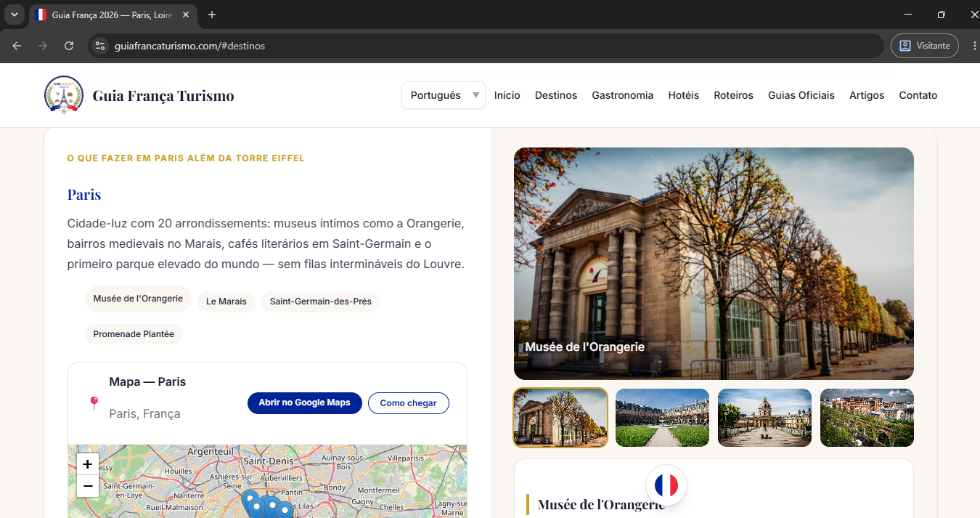Screen dimensions: 980x518
Task: Open a new browser tab with plus icon
Action: [212, 15]
